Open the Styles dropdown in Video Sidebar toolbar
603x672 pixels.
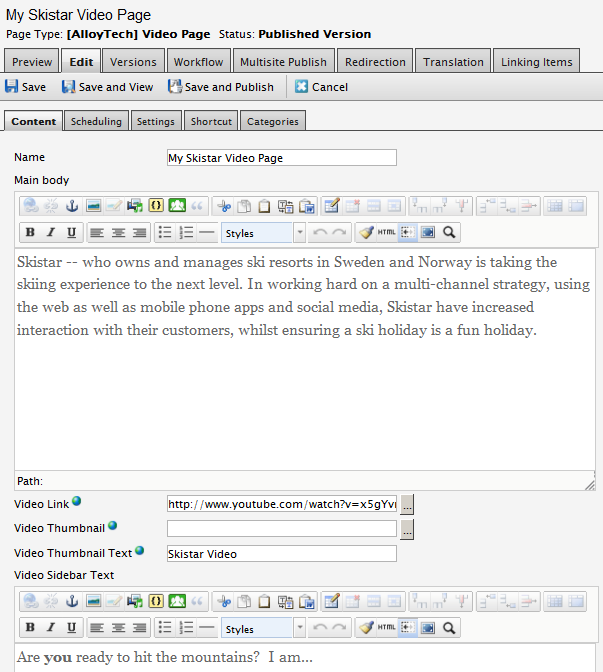263,629
